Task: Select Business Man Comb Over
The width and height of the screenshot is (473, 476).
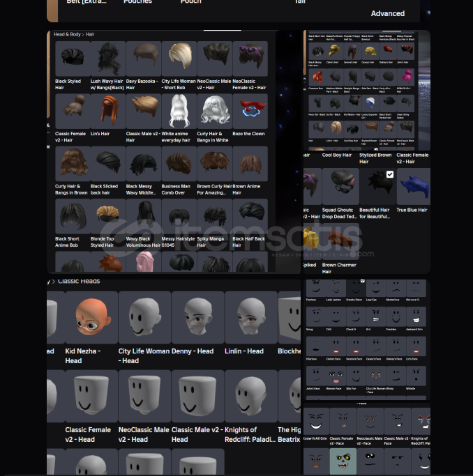Action: point(179,164)
